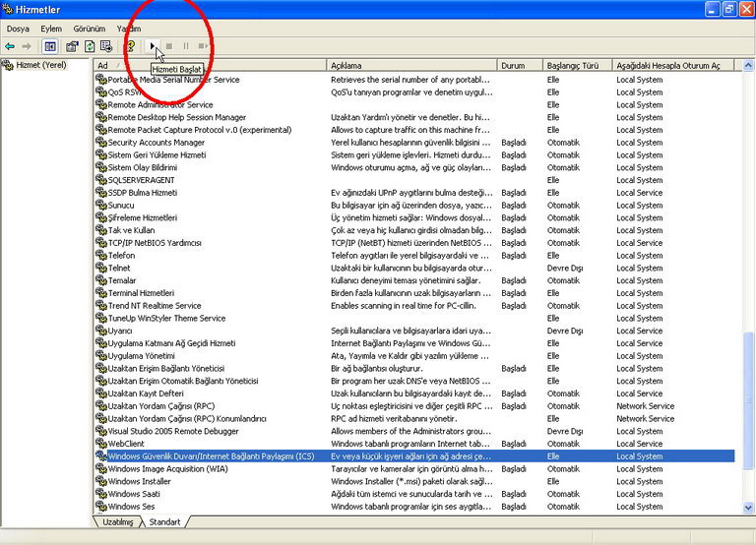Click the vertical scrollbar thumb
756x545 pixels.
click(x=748, y=400)
